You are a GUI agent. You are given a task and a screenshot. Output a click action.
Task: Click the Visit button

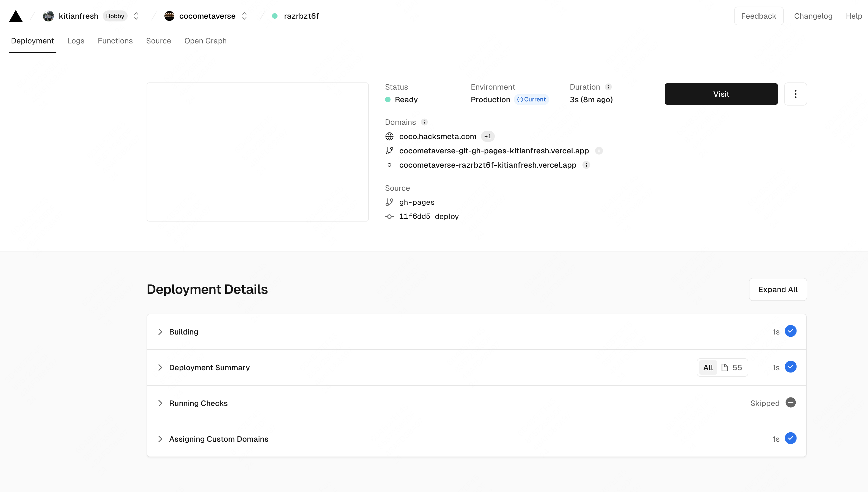tap(721, 94)
